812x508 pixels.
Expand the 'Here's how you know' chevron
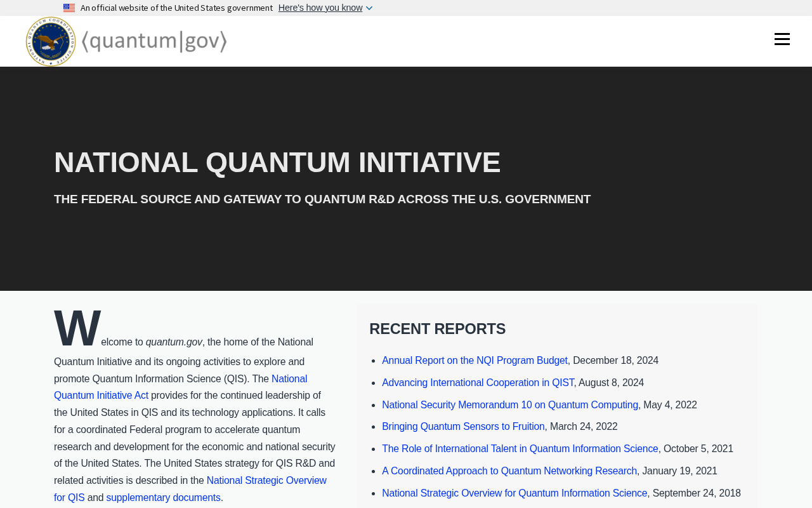point(369,8)
